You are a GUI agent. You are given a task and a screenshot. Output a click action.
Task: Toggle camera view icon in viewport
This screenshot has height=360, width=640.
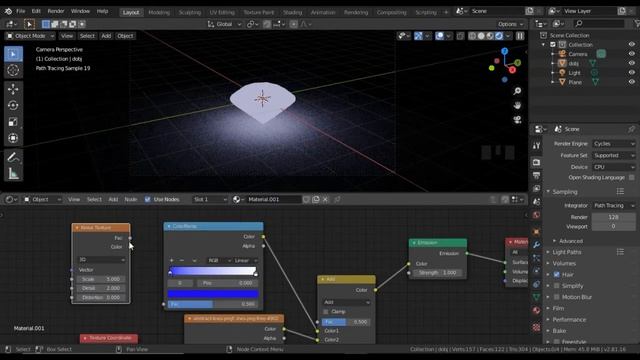[x=517, y=120]
